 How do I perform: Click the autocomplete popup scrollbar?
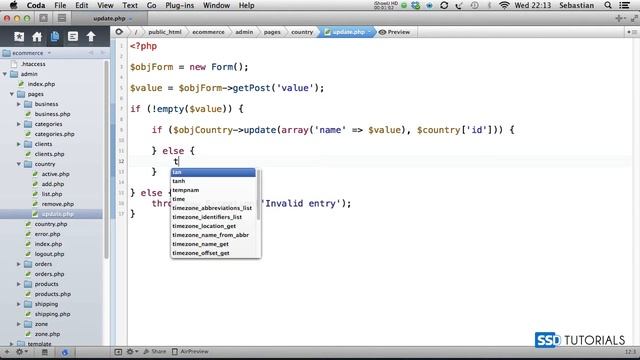pyautogui.click(x=259, y=195)
